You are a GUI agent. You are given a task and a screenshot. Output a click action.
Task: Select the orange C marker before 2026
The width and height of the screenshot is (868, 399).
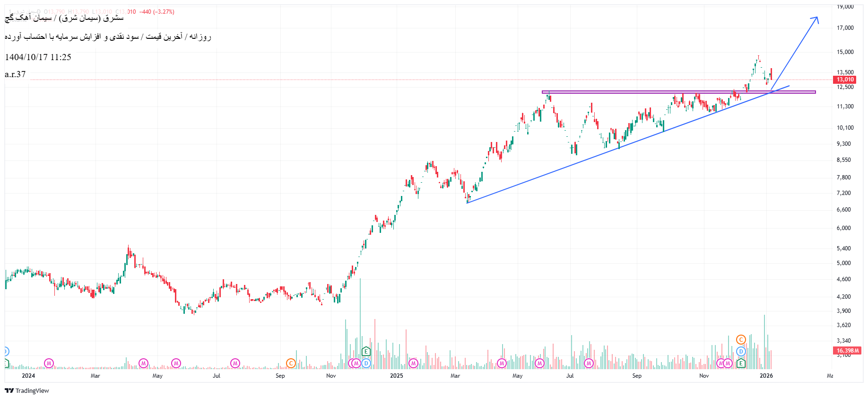point(741,339)
